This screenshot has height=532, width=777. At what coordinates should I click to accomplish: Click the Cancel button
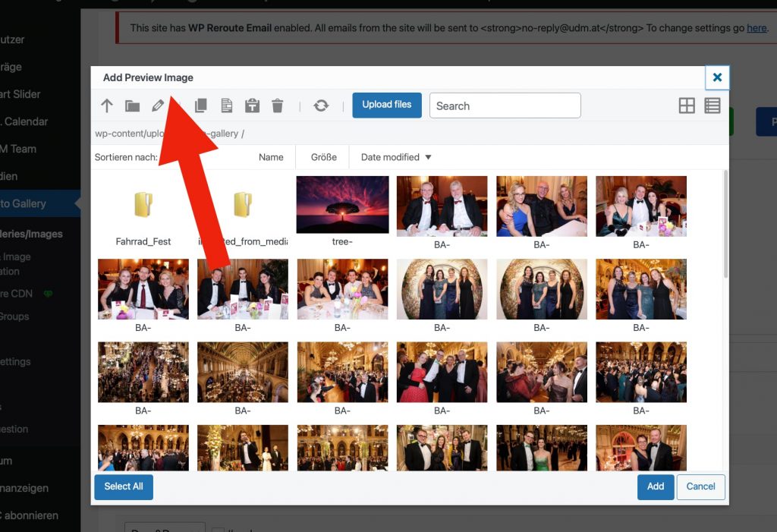[700, 486]
